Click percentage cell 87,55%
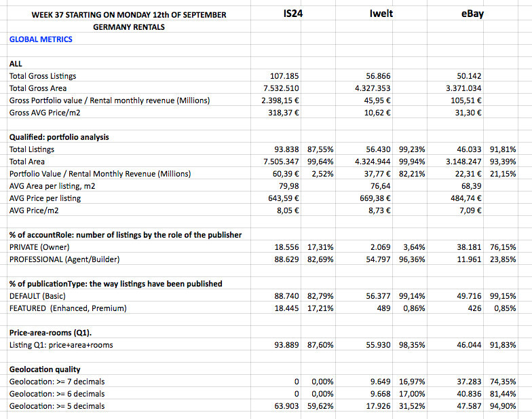 coord(320,149)
